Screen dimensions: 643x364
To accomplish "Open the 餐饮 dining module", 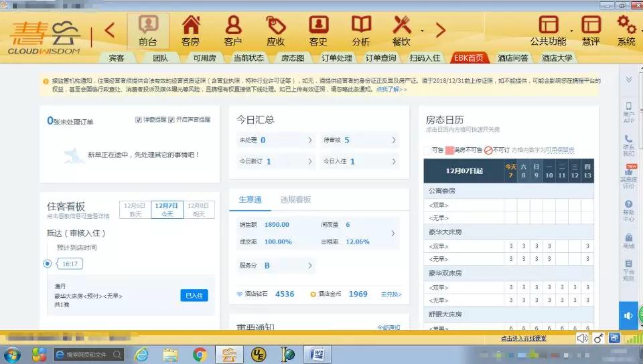I will 402,31.
